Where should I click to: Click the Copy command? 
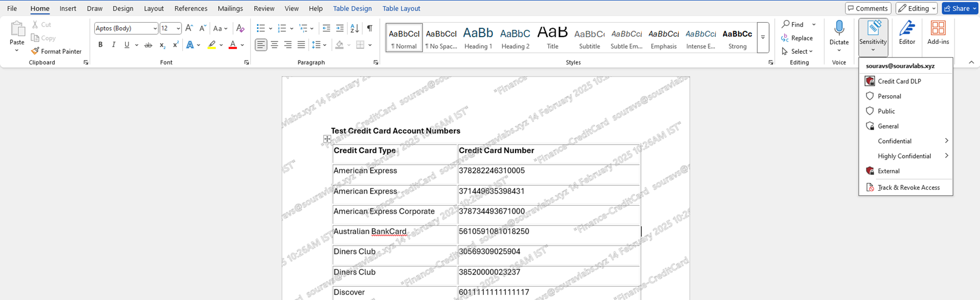[43, 38]
